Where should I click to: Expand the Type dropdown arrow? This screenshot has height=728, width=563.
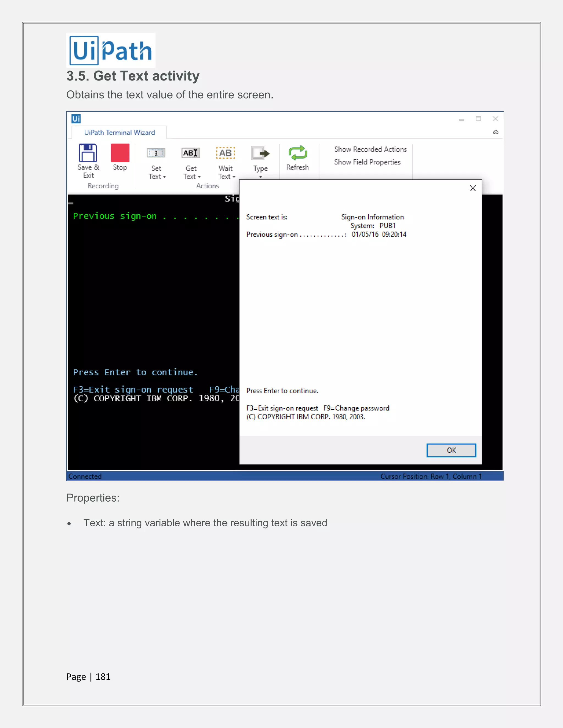(261, 177)
